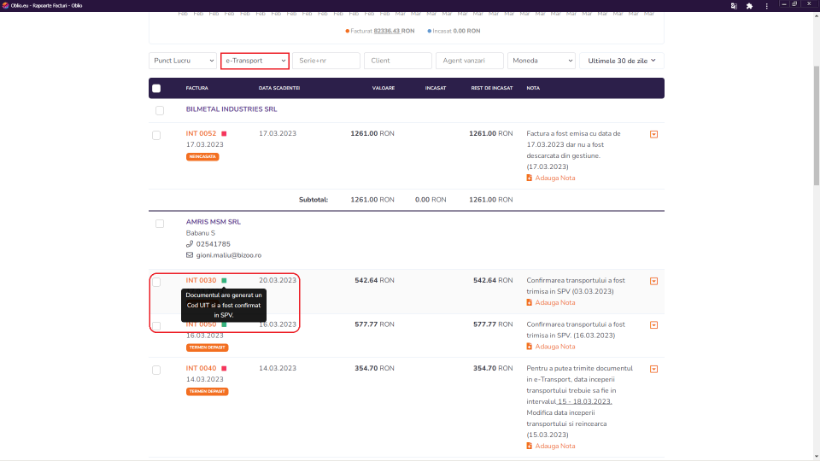Sort by the DATA SCADENTEI column header
Screen dimensions: 820x461
coord(279,88)
